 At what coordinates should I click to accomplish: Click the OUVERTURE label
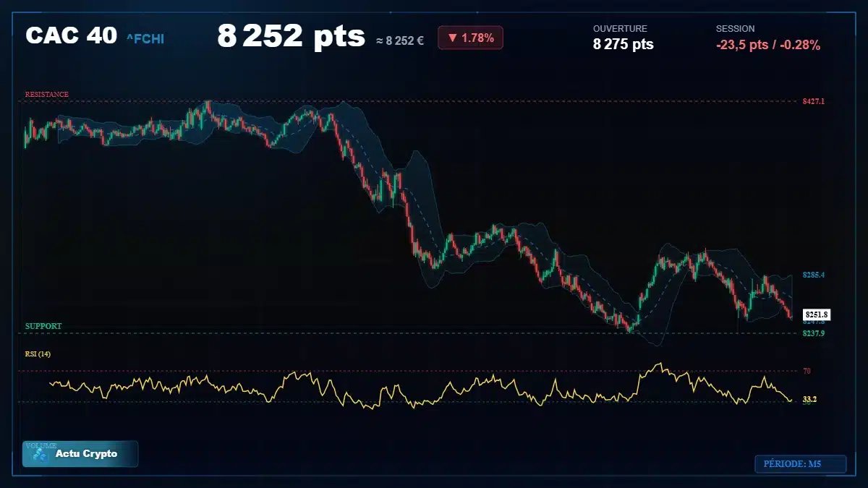coord(621,28)
